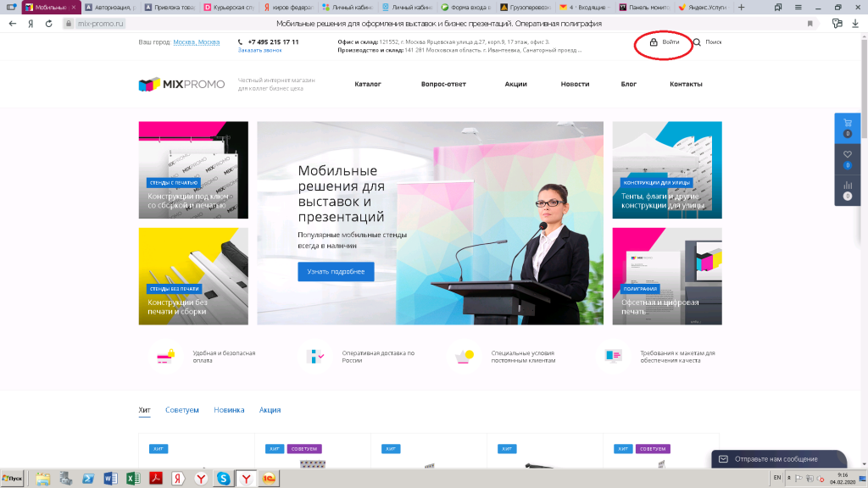The height and width of the screenshot is (488, 868).
Task: Open the wishlist heart icon
Action: 847,158
